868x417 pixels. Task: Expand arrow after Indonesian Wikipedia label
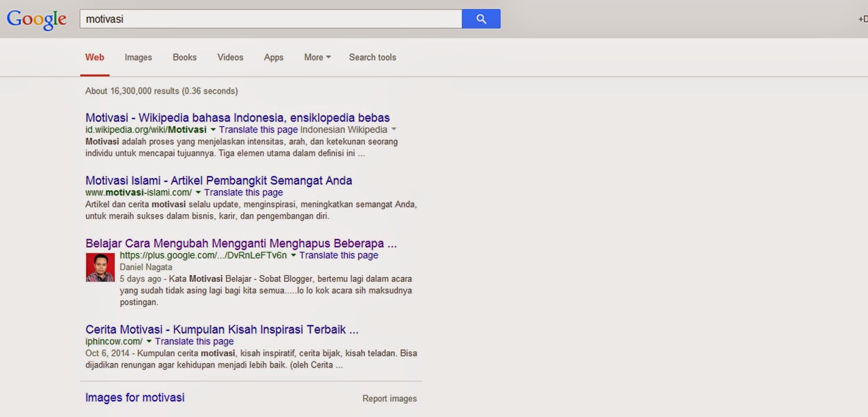pyautogui.click(x=394, y=130)
